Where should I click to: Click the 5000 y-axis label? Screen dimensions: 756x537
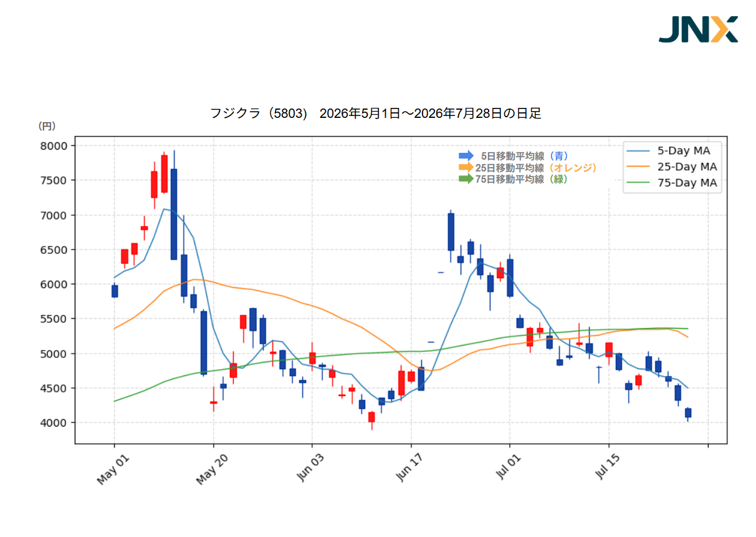55,354
